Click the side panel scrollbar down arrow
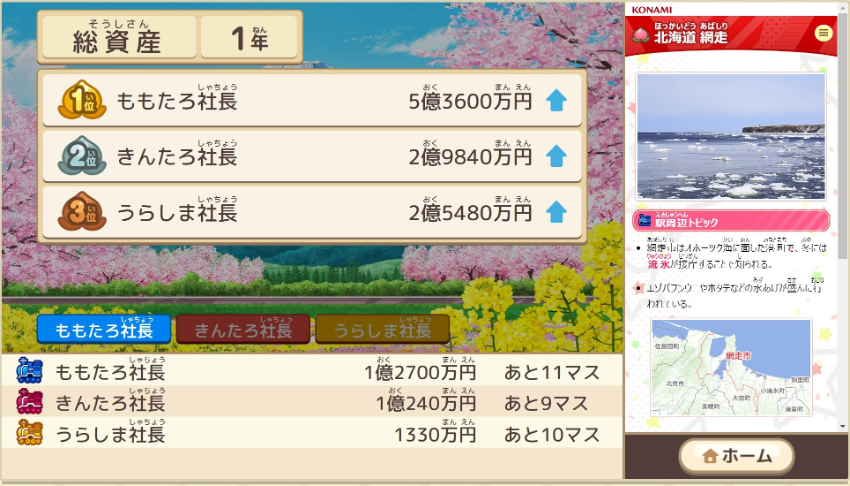Image resolution: width=850 pixels, height=486 pixels. pos(843,426)
